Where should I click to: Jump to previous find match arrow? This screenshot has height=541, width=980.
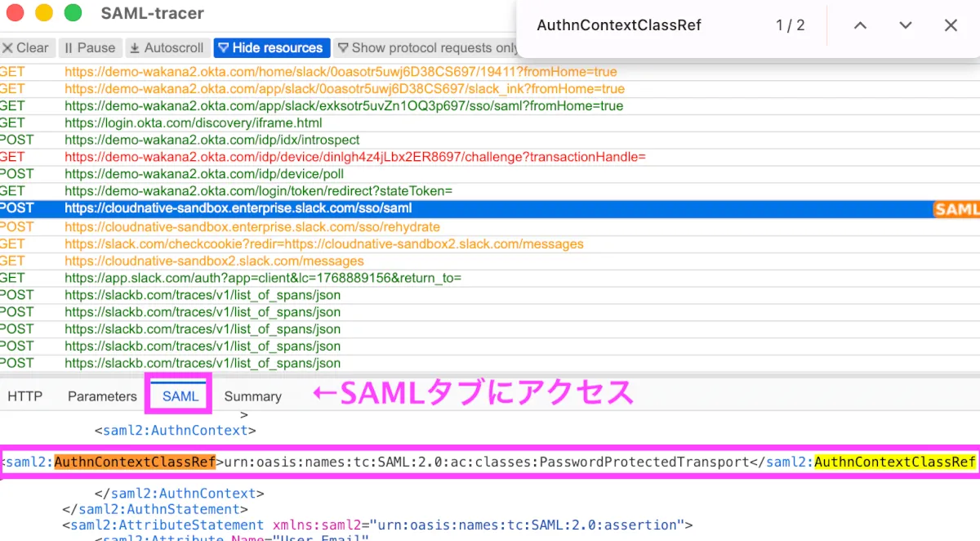[x=860, y=25]
